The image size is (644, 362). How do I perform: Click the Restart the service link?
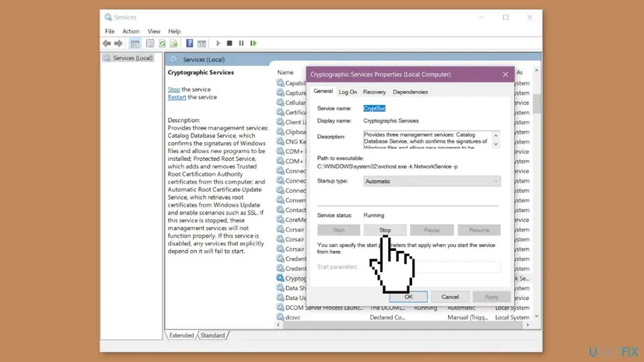coord(177,97)
